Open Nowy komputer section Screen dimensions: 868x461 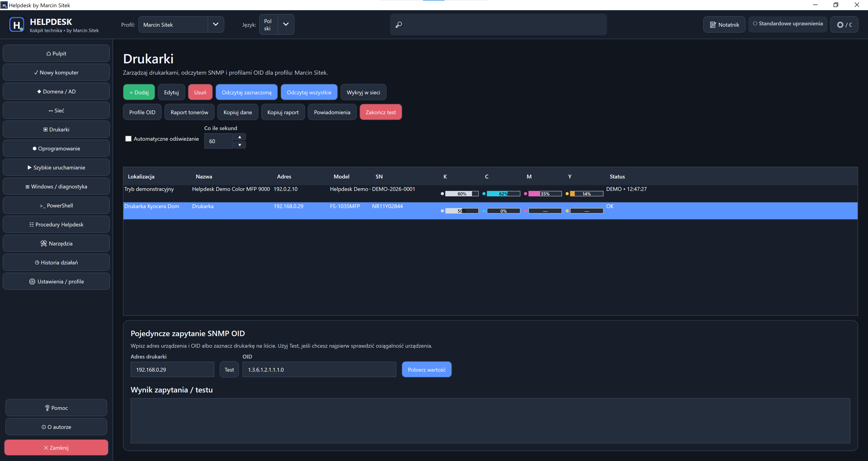pos(56,73)
